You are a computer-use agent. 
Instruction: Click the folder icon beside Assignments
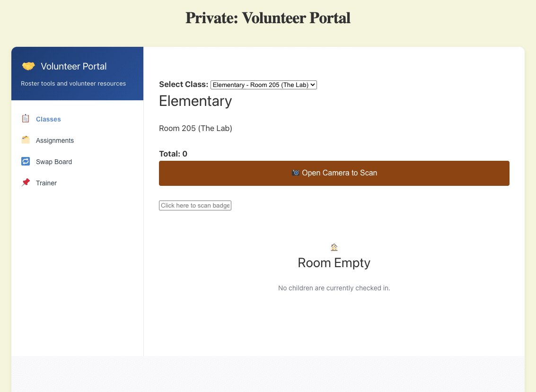26,140
